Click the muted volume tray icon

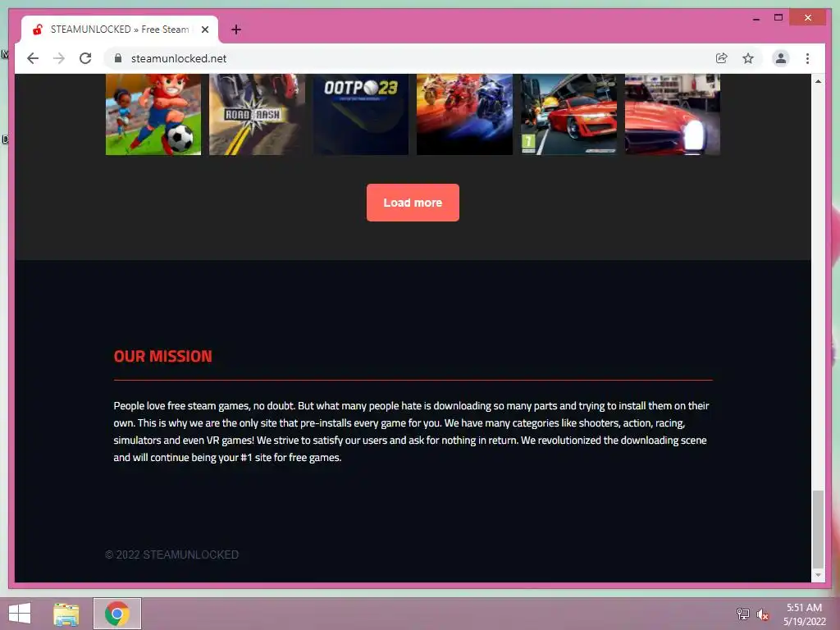click(763, 614)
